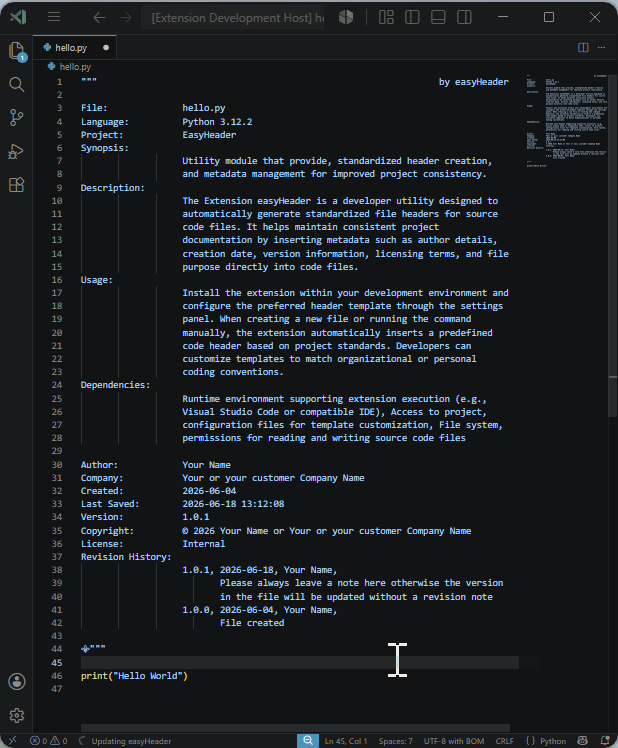Click the hello.py breadcrumb

[x=70, y=67]
